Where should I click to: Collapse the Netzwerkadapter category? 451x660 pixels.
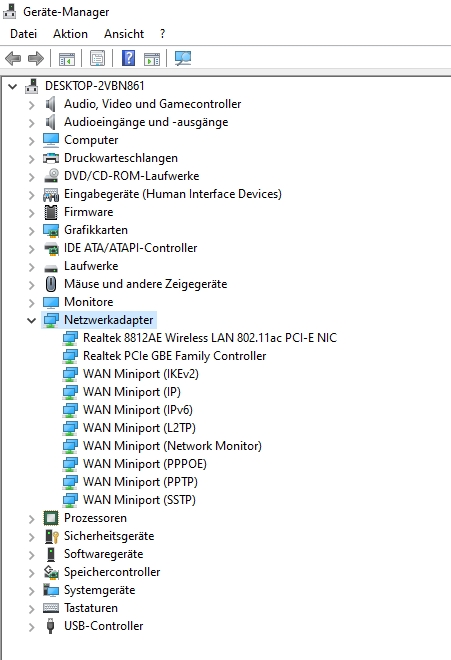click(x=31, y=320)
